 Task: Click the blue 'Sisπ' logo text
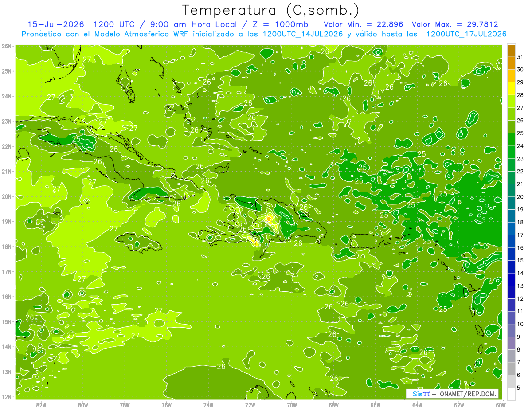click(421, 394)
